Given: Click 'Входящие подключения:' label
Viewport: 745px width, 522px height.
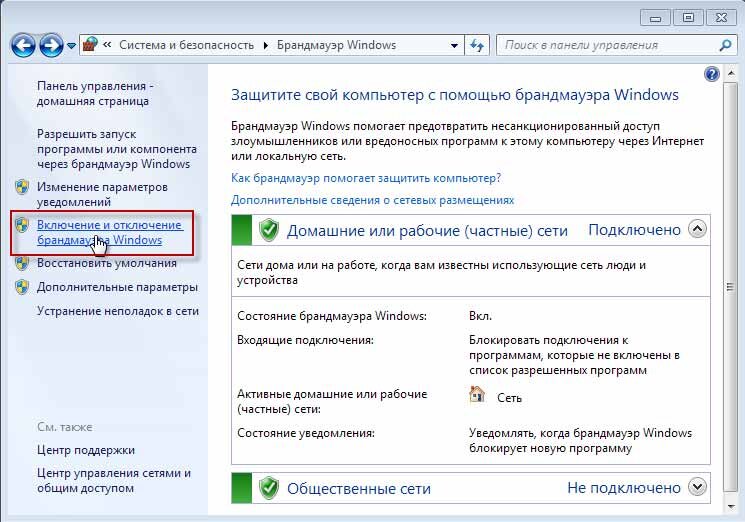Looking at the screenshot, I should coord(305,340).
